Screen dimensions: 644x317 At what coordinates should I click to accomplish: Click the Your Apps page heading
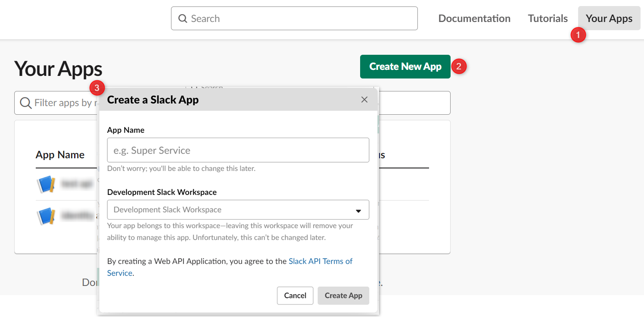coord(58,69)
